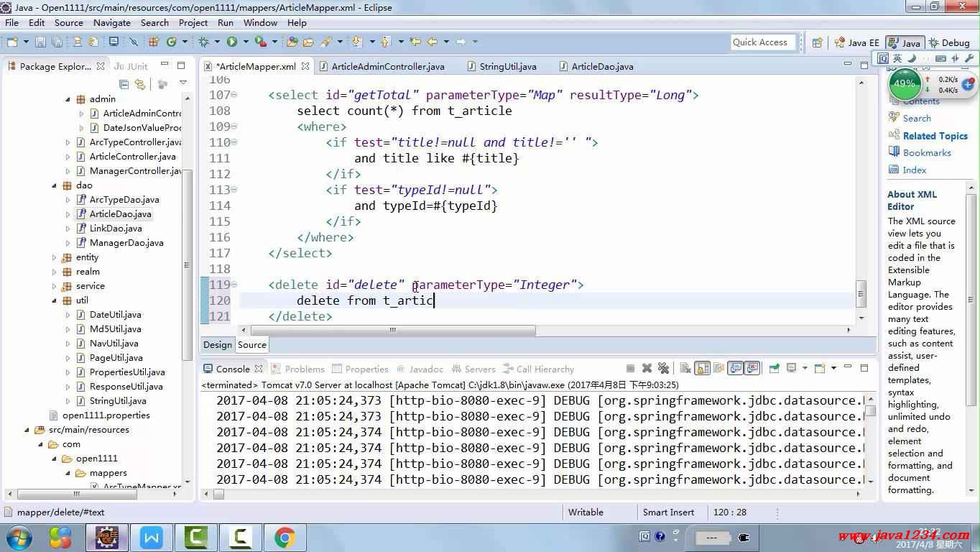The width and height of the screenshot is (980, 552).
Task: Toggle Scroll Lock in Console toolbar
Action: [702, 369]
